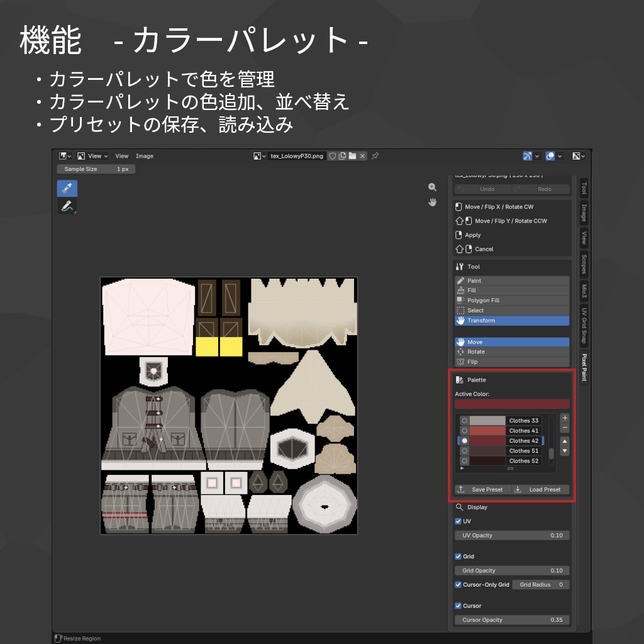Select the Fill tool
The height and width of the screenshot is (644, 644).
click(512, 291)
